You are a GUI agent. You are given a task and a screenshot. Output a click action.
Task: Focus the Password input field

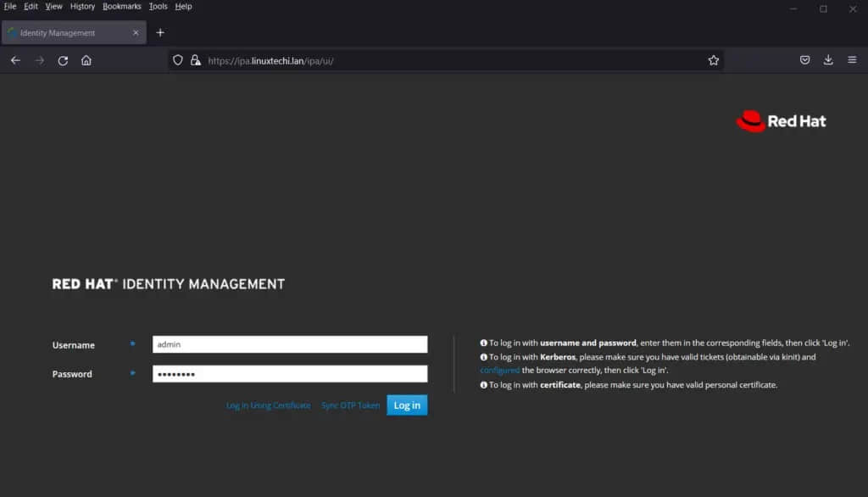tap(290, 373)
